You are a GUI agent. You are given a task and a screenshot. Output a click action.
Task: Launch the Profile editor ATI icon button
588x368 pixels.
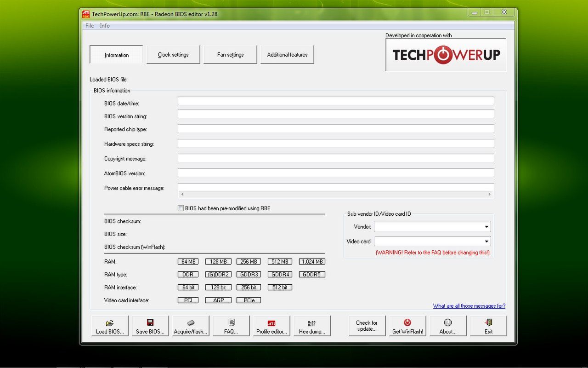tap(271, 326)
